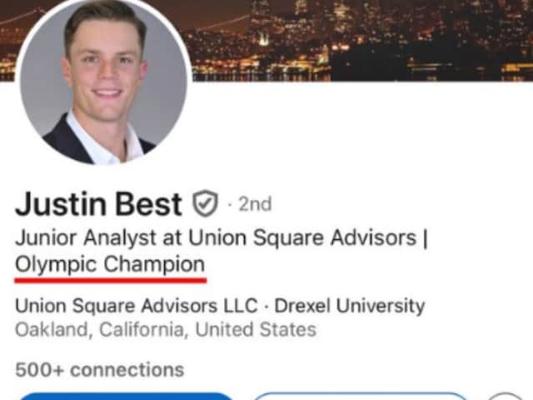Click the bright illuminated building in the banner

click(x=264, y=37)
